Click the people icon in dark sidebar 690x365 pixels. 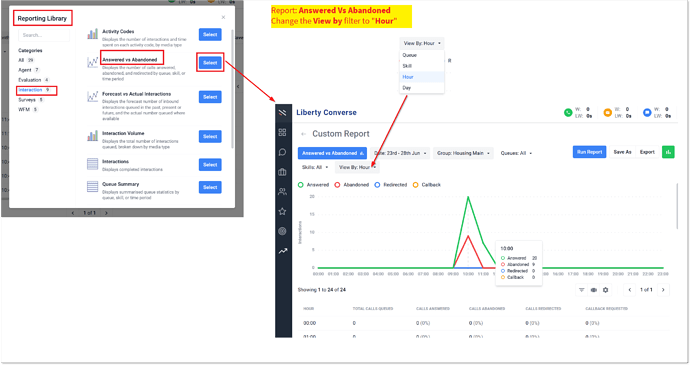coord(283,192)
